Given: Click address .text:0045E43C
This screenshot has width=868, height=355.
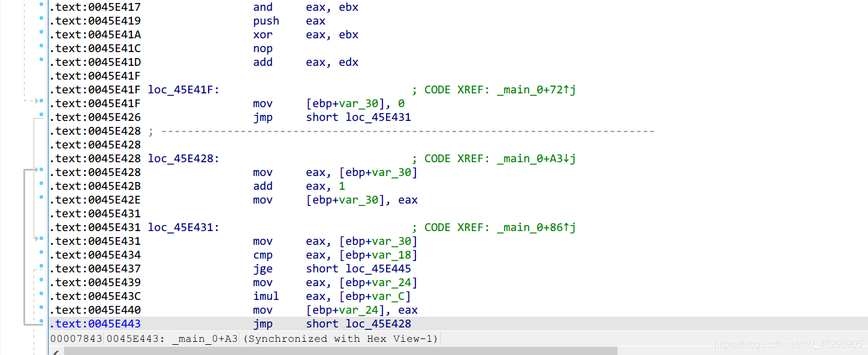Looking at the screenshot, I should [95, 296].
